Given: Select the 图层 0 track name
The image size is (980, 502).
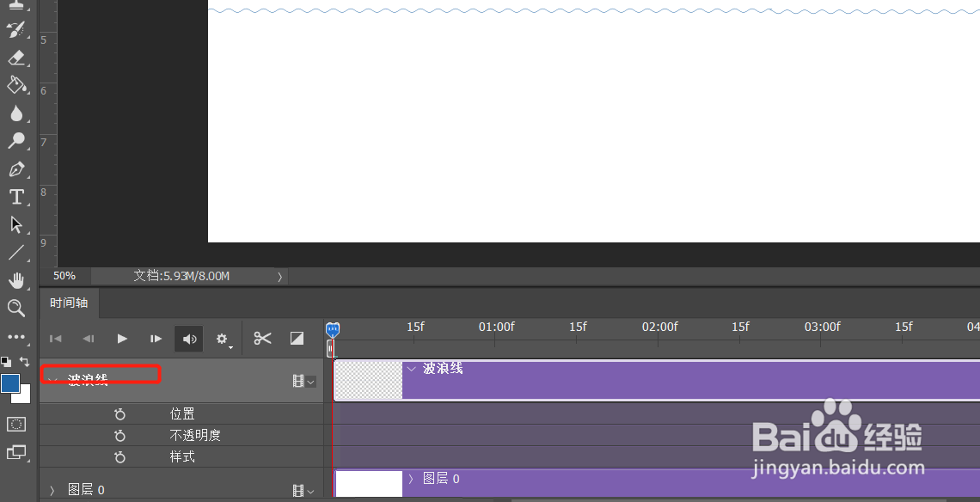Looking at the screenshot, I should tap(86, 490).
